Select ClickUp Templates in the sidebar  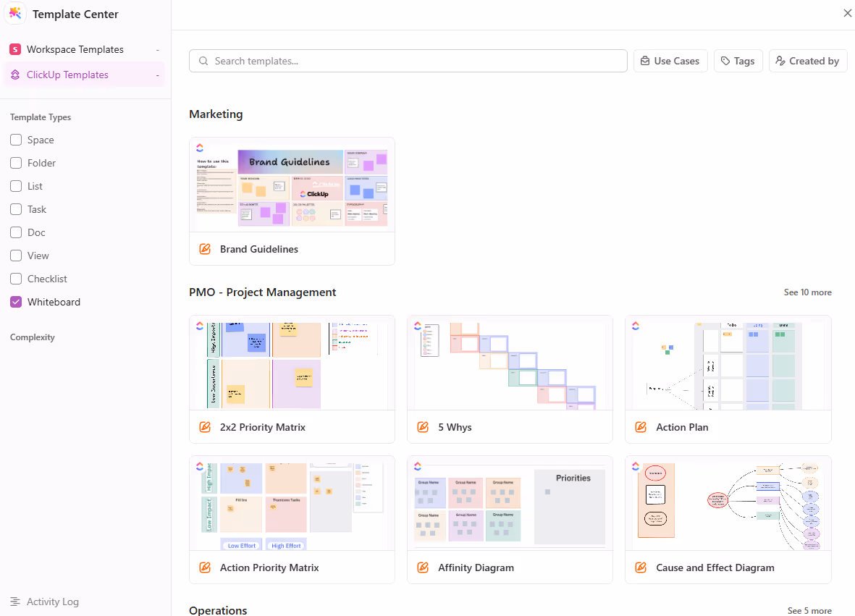click(x=68, y=75)
